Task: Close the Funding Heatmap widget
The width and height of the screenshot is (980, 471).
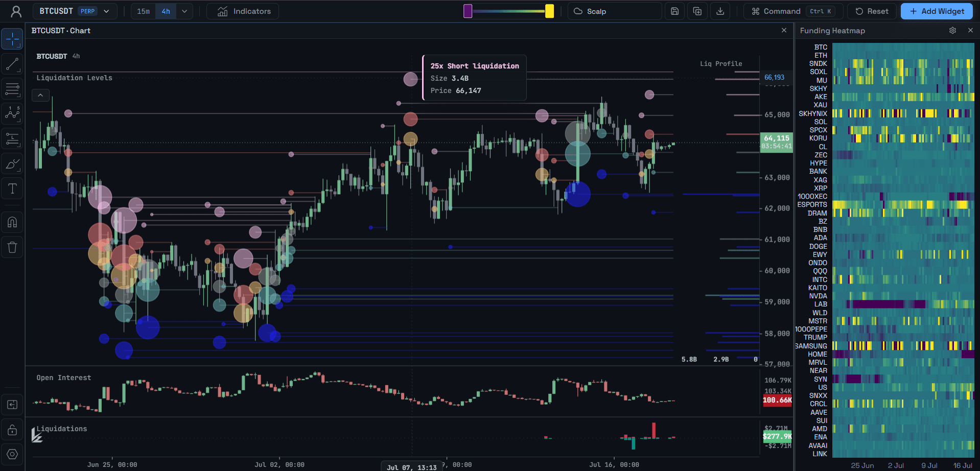Action: (970, 31)
